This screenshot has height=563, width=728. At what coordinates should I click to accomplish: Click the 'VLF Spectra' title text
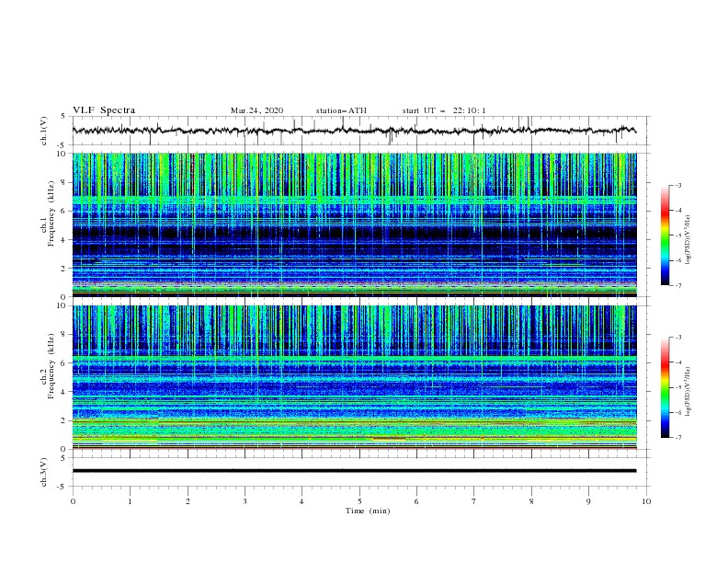coord(104,110)
